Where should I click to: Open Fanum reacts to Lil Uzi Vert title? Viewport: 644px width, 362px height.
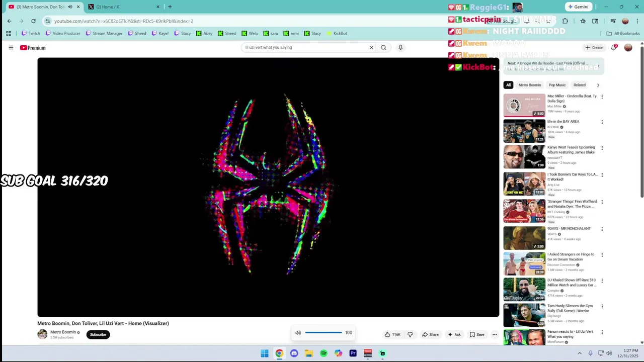571,334
